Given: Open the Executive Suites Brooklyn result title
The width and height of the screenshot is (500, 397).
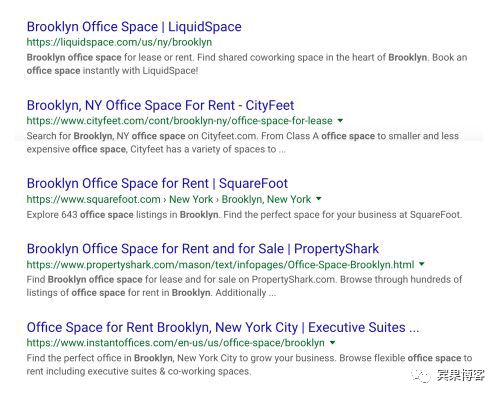Looking at the screenshot, I should click(x=223, y=327).
